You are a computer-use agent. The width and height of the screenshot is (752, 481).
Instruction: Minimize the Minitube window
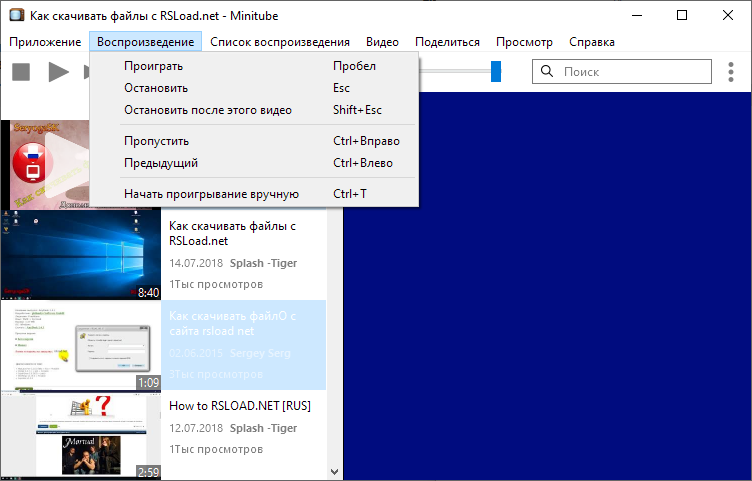[x=637, y=15]
